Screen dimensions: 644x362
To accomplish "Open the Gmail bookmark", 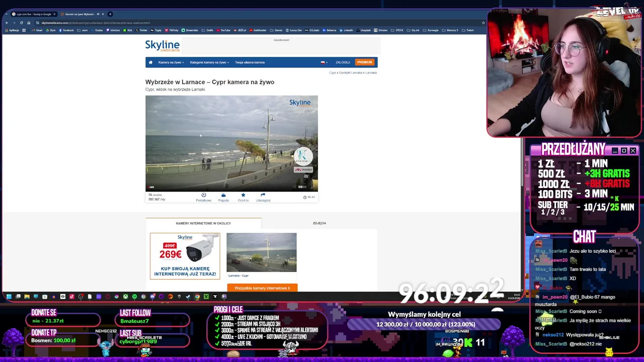I will (37, 30).
